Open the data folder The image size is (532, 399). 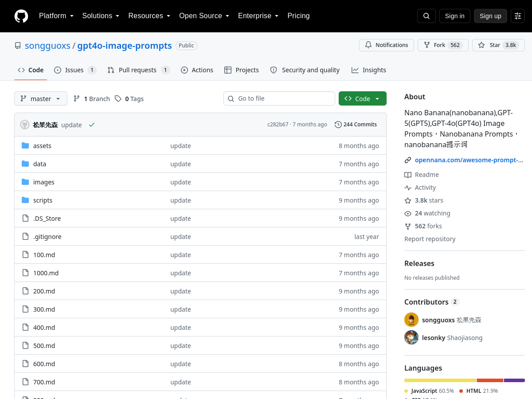pyautogui.click(x=39, y=164)
